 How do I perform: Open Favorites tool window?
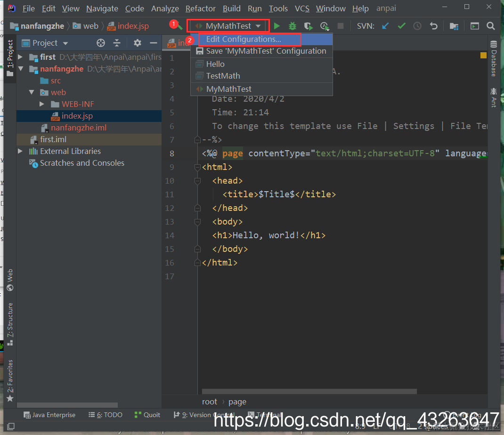[10, 380]
